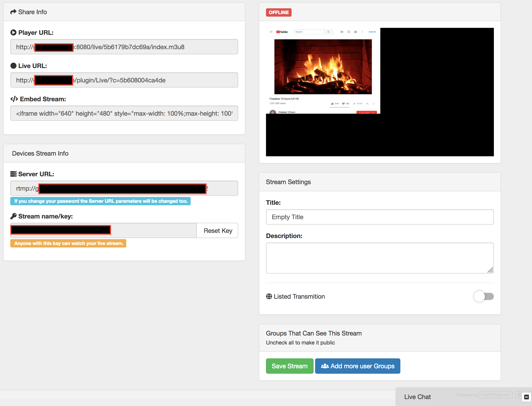Click Add more user Groups button
Viewport: 532px width, 406px height.
(x=358, y=366)
